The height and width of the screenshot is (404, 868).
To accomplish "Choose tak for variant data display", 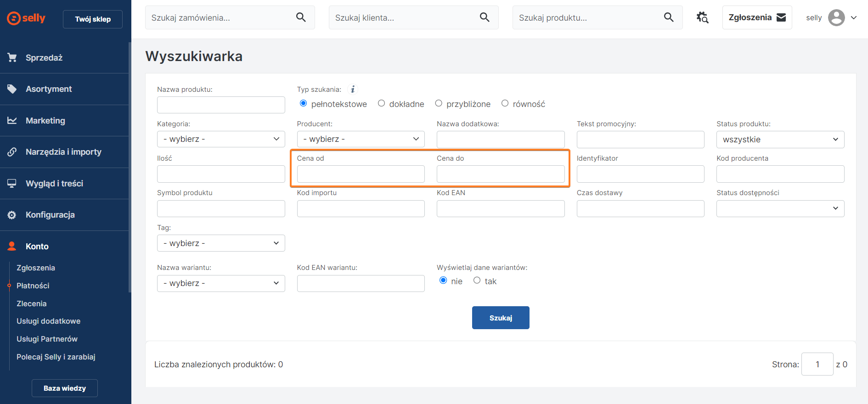I will (477, 281).
